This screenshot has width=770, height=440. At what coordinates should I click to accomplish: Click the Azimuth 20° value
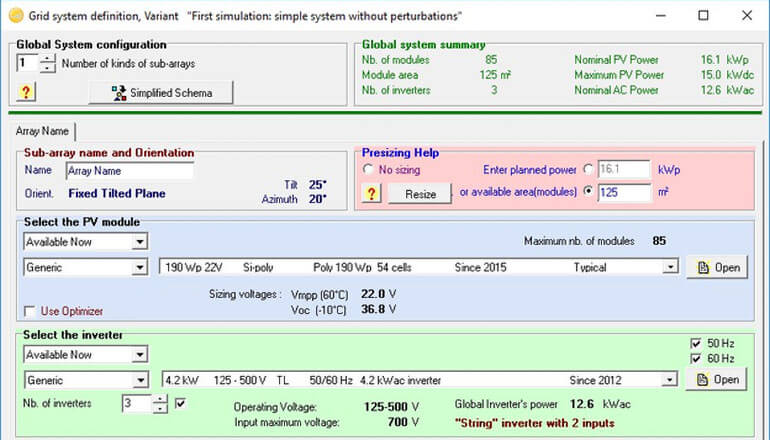(x=318, y=199)
